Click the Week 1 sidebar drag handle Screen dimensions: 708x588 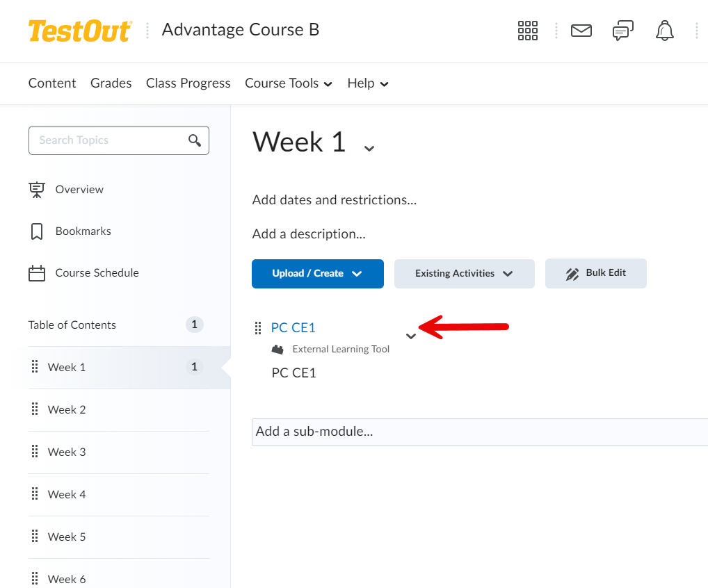[35, 366]
